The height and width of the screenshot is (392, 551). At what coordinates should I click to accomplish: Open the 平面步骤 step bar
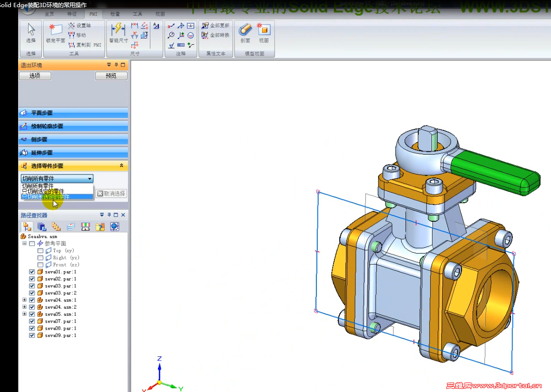(73, 113)
